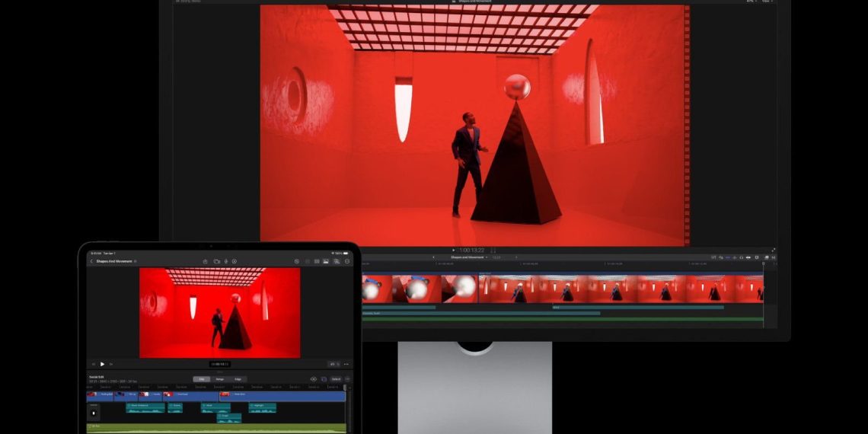Click the fullscreen arrows icon below Mac viewer

click(774, 250)
